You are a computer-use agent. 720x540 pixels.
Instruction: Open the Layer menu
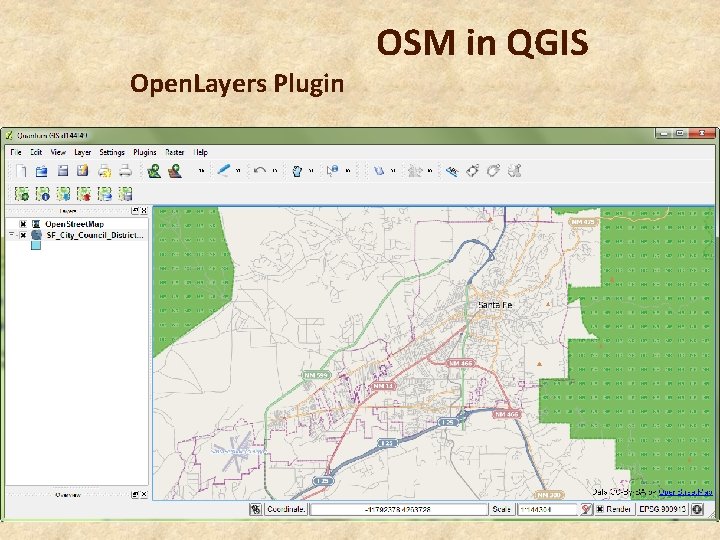(83, 152)
